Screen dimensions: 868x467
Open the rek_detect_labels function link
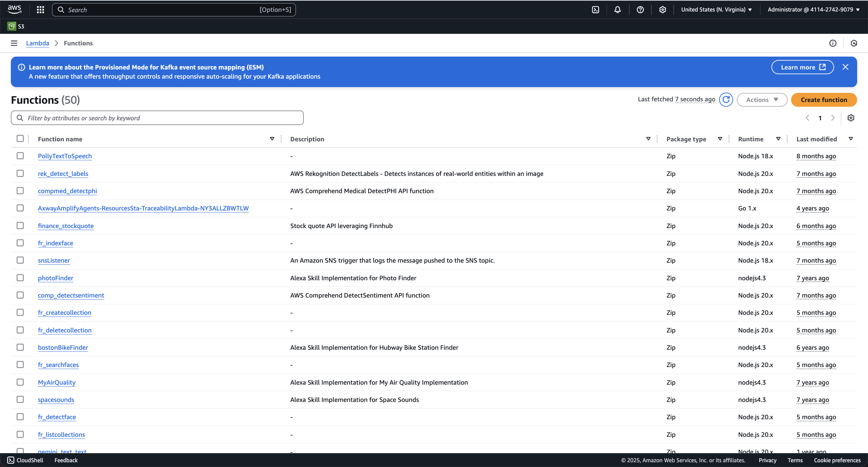click(x=63, y=174)
